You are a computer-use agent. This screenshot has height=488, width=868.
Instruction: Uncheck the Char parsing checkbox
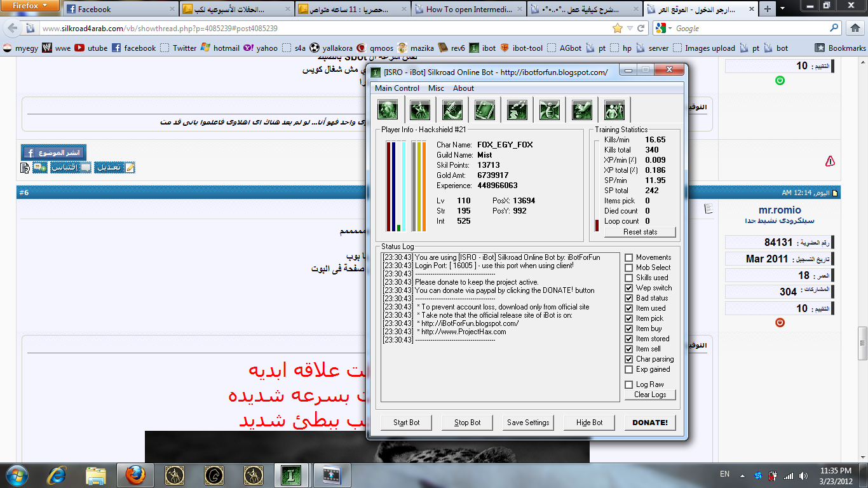pyautogui.click(x=629, y=359)
